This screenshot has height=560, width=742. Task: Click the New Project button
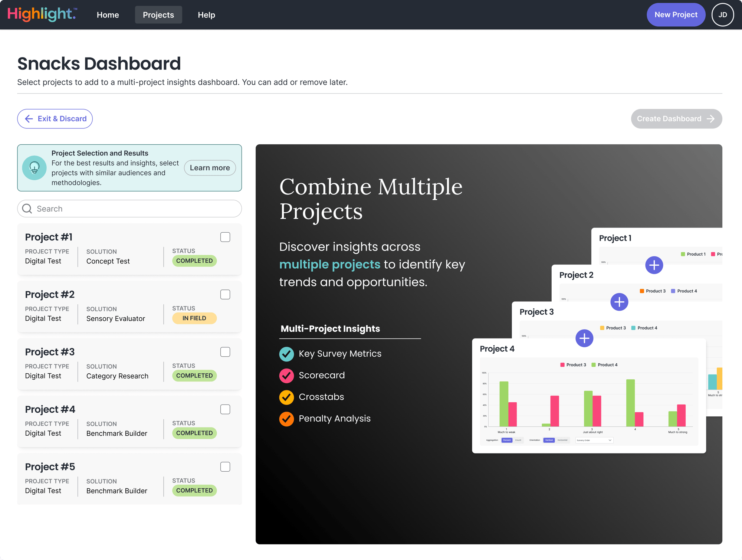click(676, 14)
